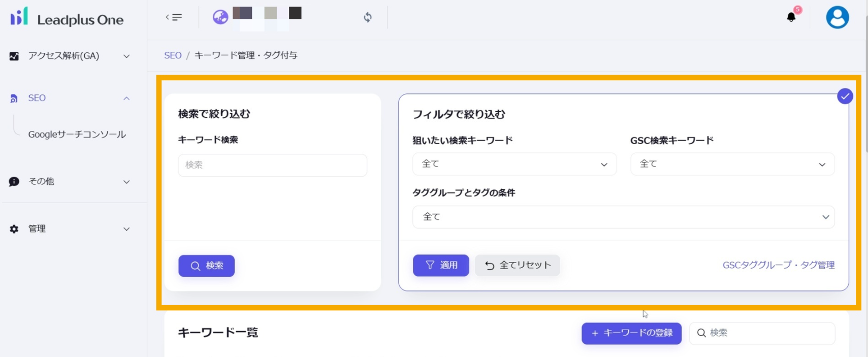Click the refresh sync icon
This screenshot has width=868, height=357.
coord(368,17)
